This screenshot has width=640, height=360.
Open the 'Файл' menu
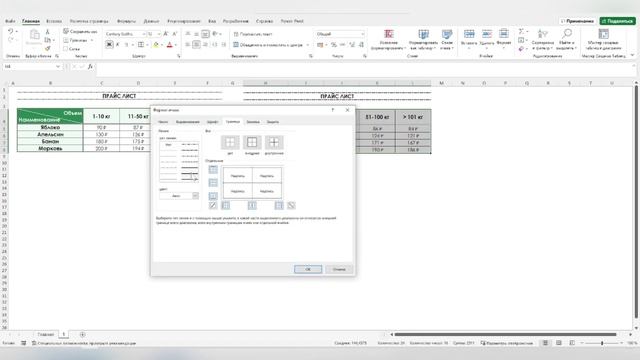(10, 21)
